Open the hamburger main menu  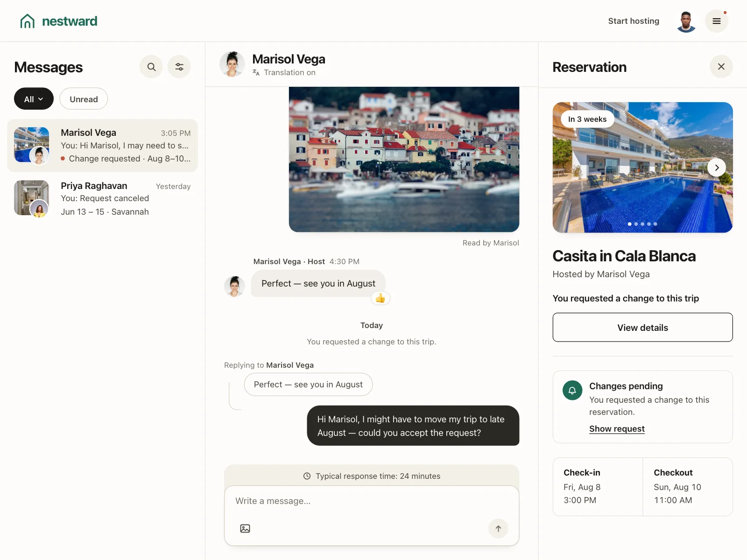point(717,21)
